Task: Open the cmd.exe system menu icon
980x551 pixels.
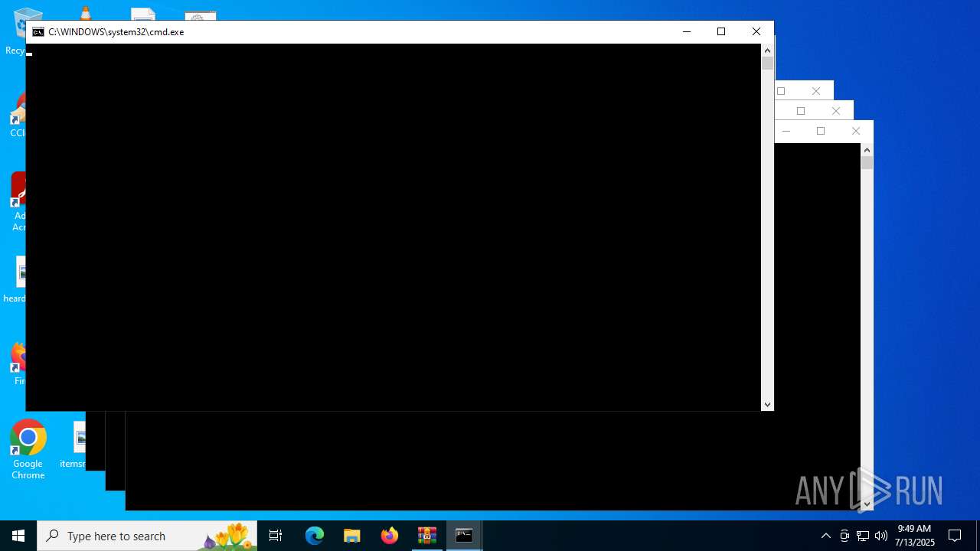Action: 38,32
